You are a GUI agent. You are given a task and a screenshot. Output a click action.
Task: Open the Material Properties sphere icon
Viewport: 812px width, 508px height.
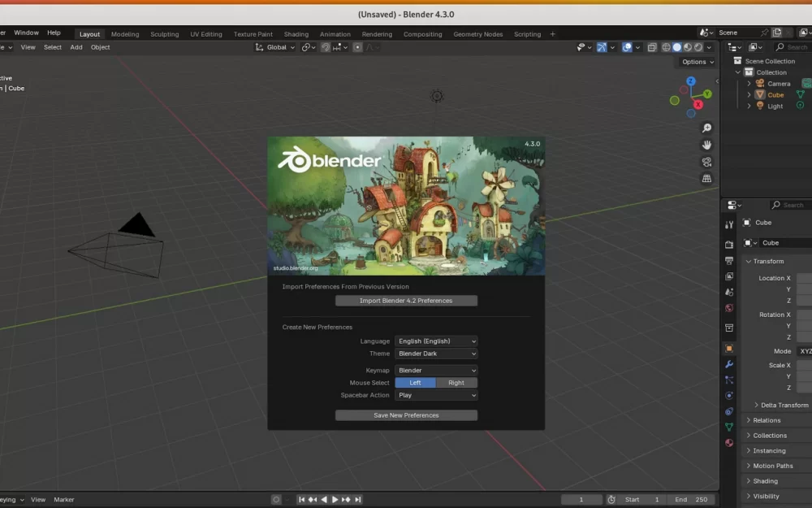tap(728, 442)
